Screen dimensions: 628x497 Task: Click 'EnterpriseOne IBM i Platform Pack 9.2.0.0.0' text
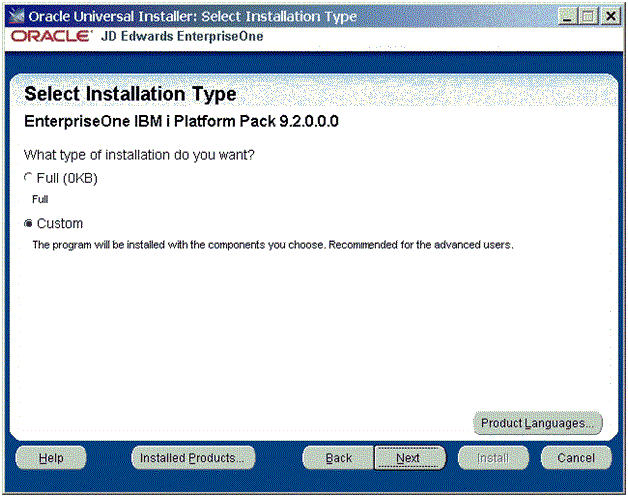[181, 121]
